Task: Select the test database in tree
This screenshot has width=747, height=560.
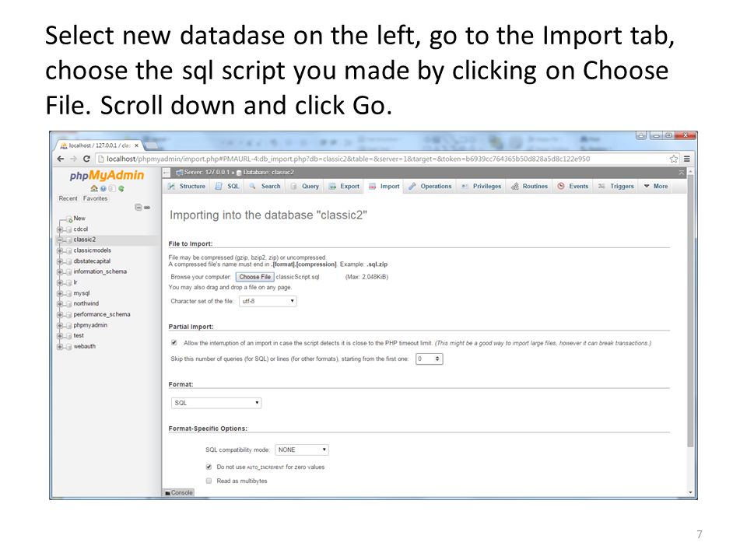Action: 79,336
